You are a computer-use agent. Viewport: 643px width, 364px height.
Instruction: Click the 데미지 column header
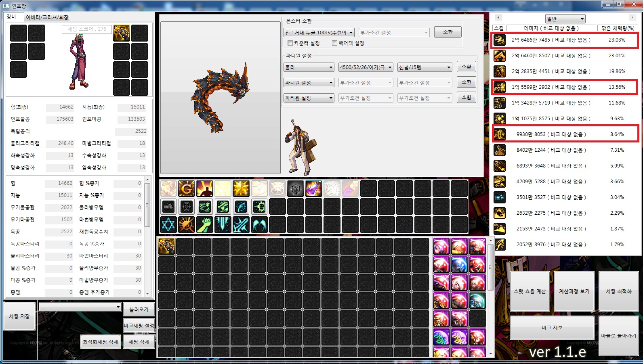point(552,28)
